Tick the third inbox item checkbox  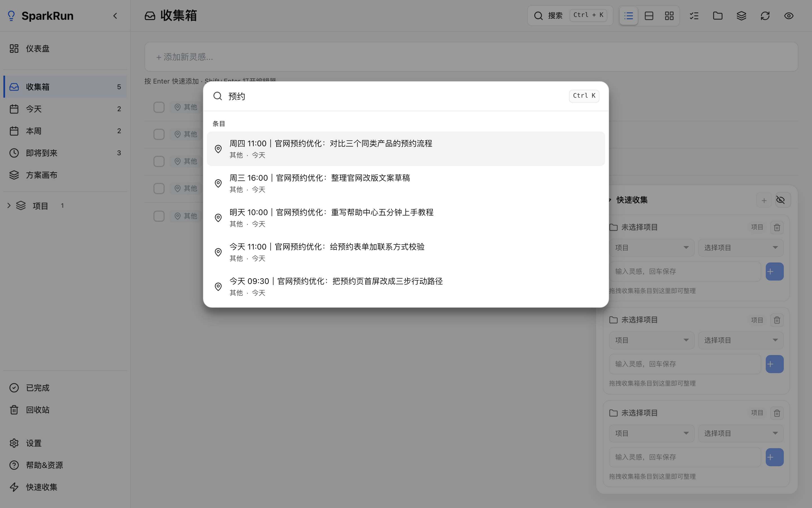coord(159,161)
